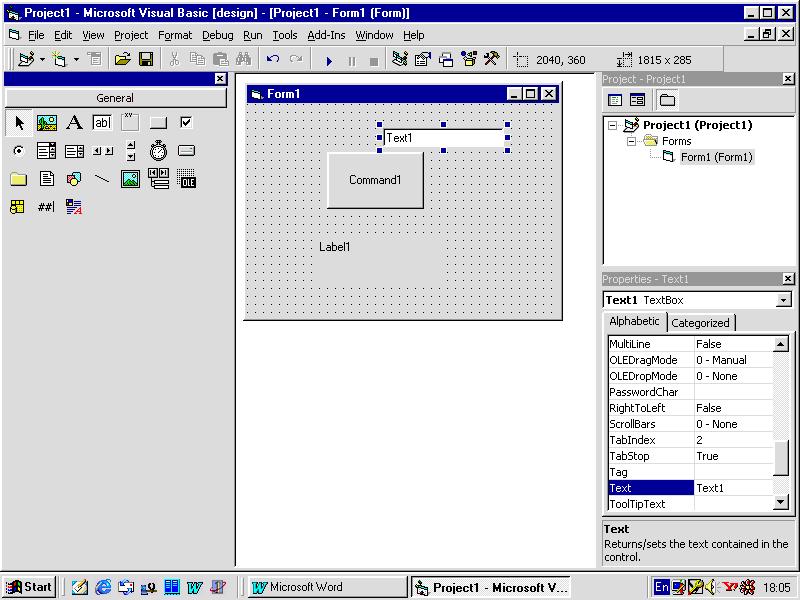Click the Undo toolbar arrow
Image resolution: width=800 pixels, height=600 pixels.
(273, 60)
